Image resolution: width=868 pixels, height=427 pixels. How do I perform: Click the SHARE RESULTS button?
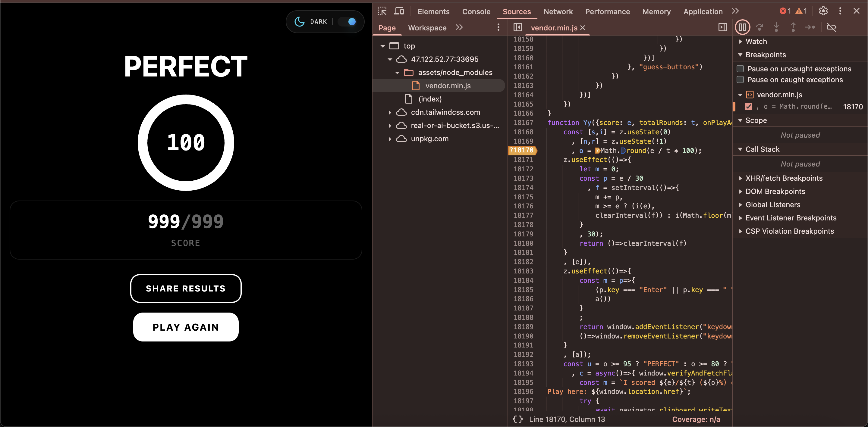(186, 288)
